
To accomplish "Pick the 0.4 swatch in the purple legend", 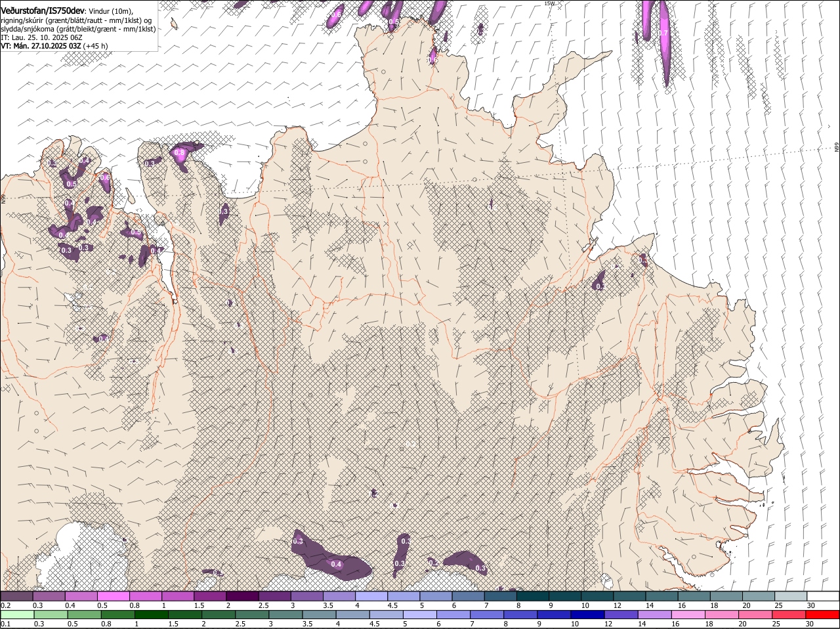I will click(81, 596).
